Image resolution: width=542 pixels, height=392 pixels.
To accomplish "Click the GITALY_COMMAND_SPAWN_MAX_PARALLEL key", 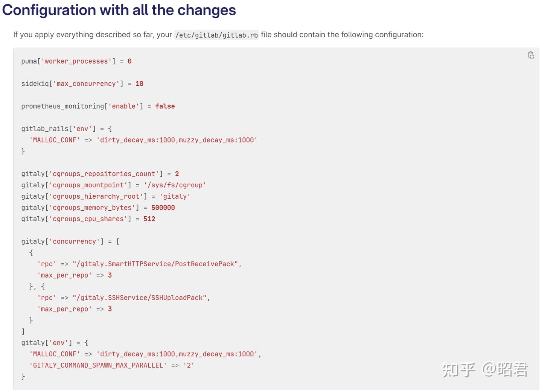I will [98, 365].
